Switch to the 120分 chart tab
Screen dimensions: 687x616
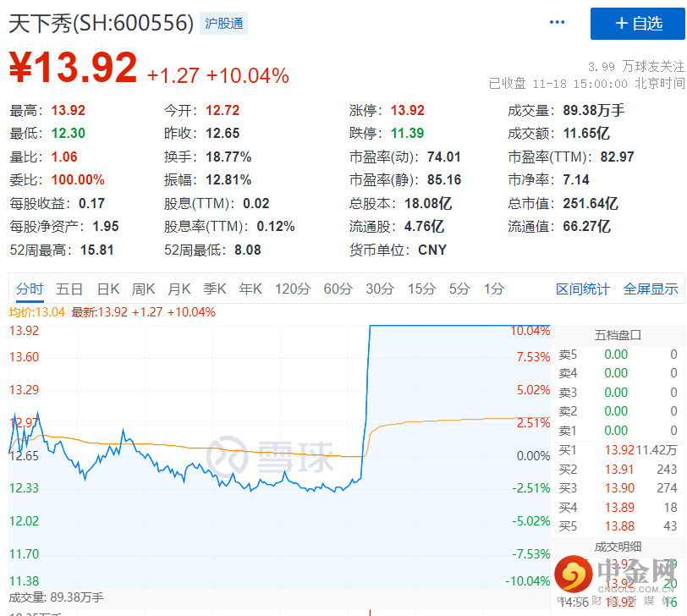click(293, 289)
